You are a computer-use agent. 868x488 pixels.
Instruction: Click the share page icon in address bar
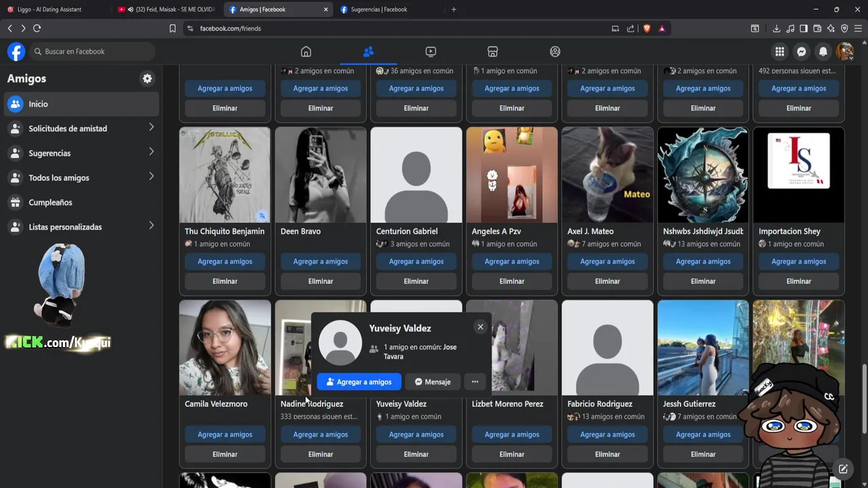tap(631, 28)
